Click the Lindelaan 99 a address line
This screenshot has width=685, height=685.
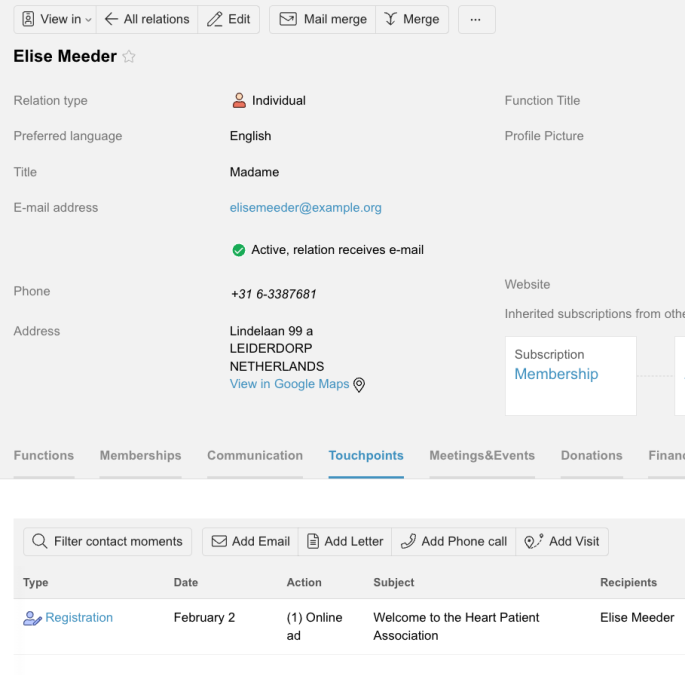pyautogui.click(x=271, y=331)
